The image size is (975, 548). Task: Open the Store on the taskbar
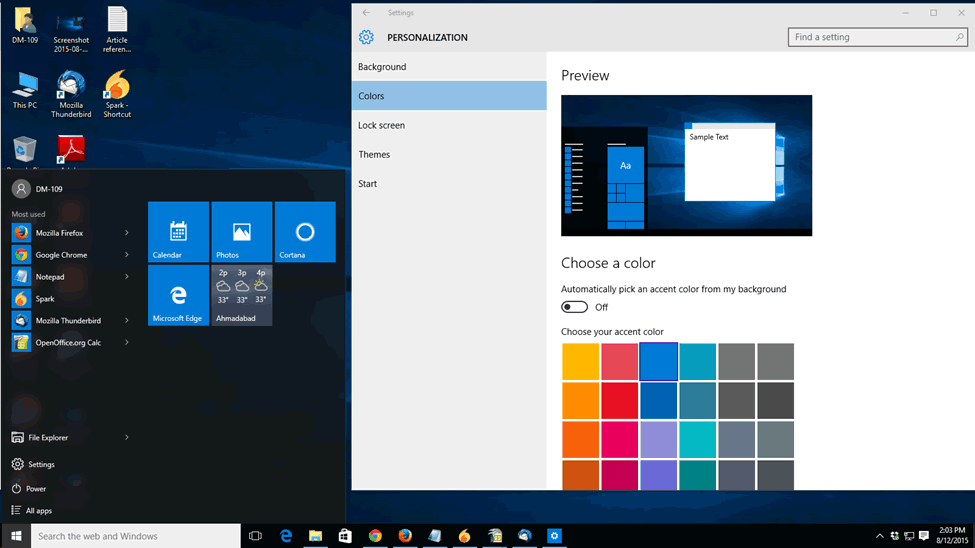pyautogui.click(x=345, y=536)
